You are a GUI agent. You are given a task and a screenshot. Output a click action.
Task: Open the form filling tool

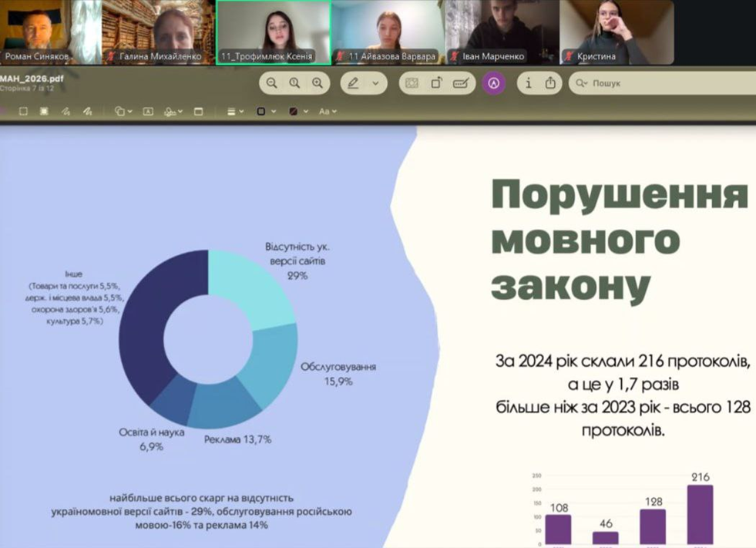461,83
